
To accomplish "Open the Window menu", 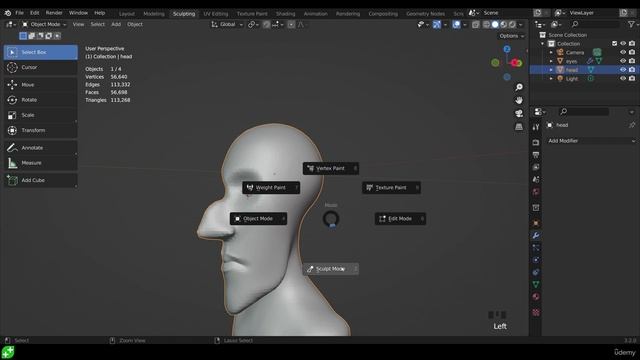I will (x=78, y=13).
